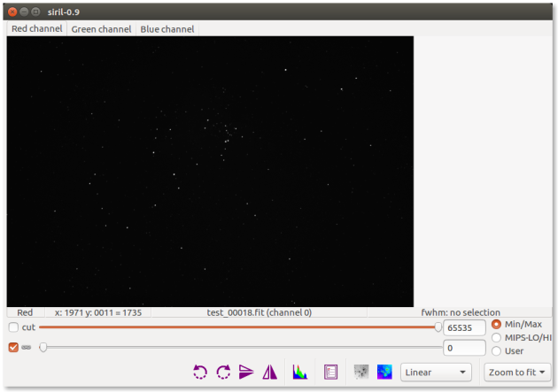Switch to the Blue channel tab
This screenshot has height=392, width=558.
tap(167, 29)
